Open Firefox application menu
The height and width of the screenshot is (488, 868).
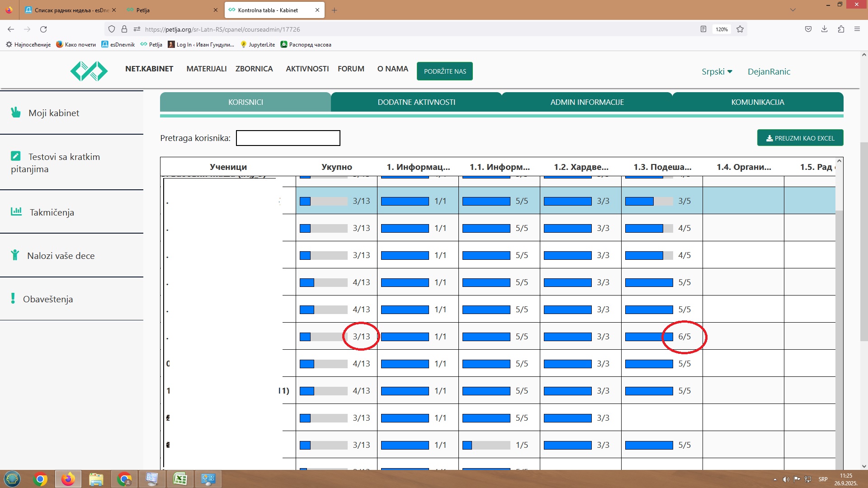coord(857,29)
